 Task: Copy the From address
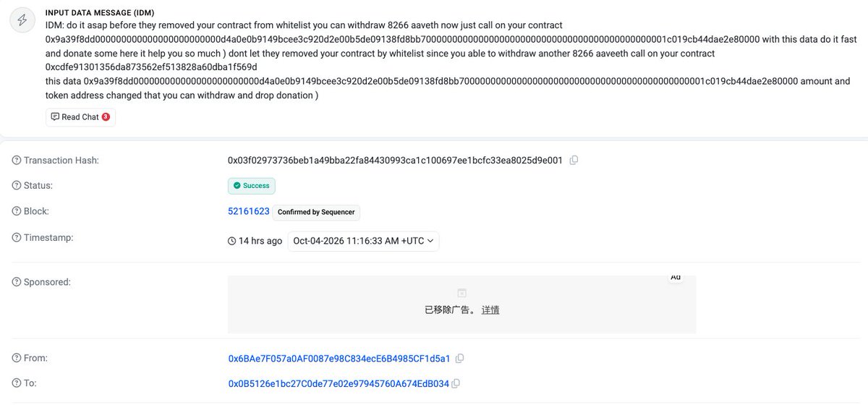460,359
